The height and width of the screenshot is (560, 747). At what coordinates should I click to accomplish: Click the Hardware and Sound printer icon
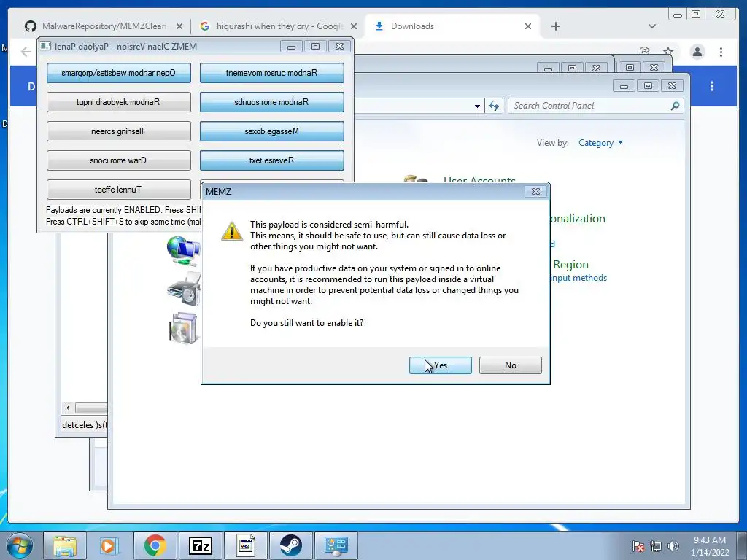point(184,289)
